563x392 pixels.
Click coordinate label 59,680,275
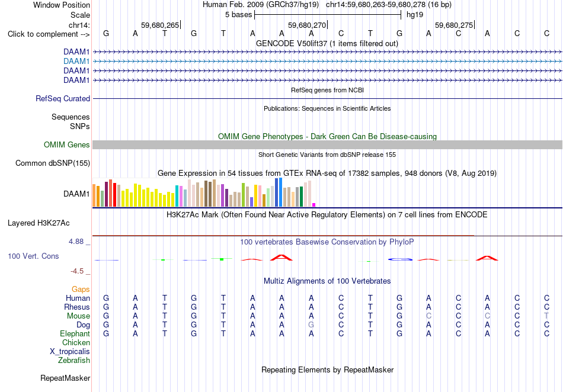click(454, 25)
